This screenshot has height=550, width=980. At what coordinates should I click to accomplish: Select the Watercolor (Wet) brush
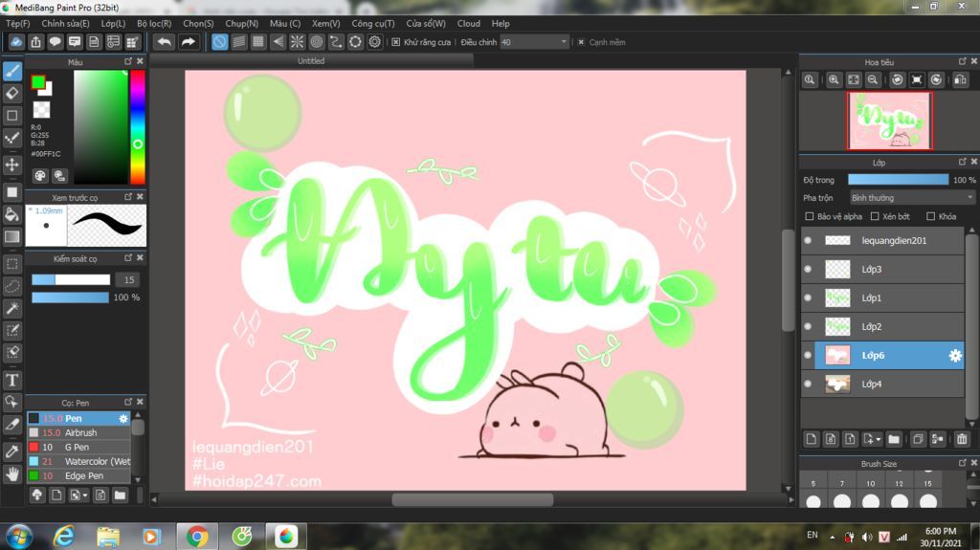pos(78,461)
